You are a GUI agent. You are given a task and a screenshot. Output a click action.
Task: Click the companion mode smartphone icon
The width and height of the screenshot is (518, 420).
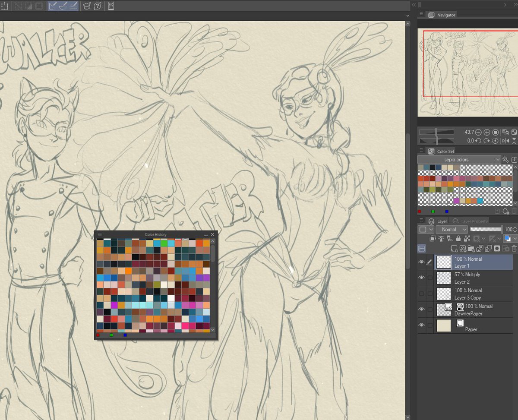pyautogui.click(x=111, y=6)
